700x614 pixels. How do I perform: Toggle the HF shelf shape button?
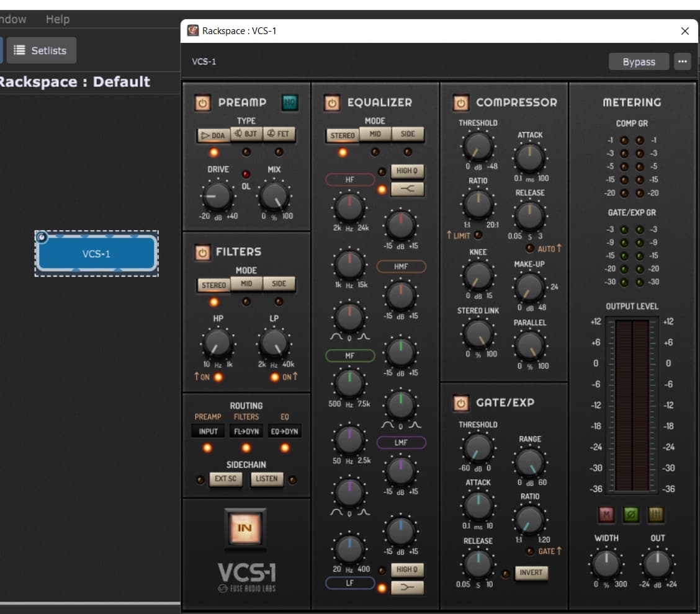(407, 189)
